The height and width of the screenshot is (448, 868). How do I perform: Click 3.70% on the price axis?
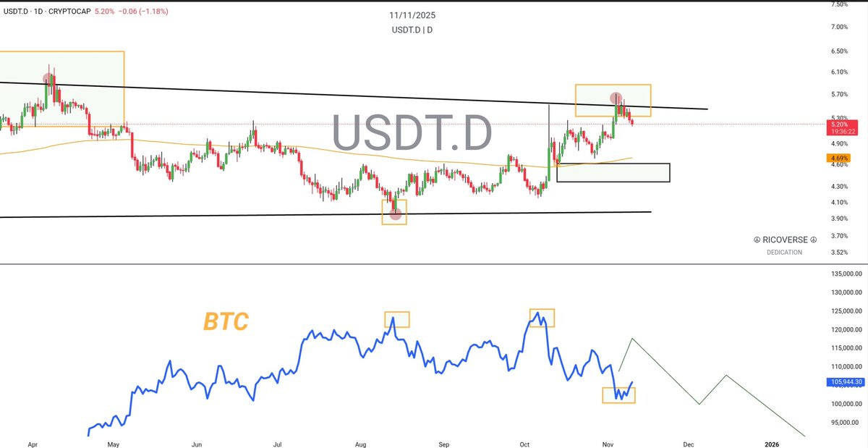(x=839, y=235)
